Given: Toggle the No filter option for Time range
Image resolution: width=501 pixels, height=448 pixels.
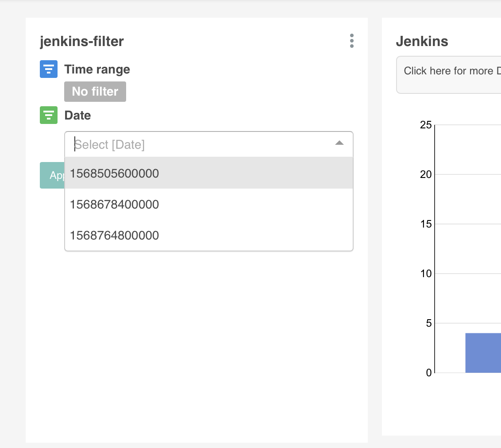Looking at the screenshot, I should tap(95, 91).
